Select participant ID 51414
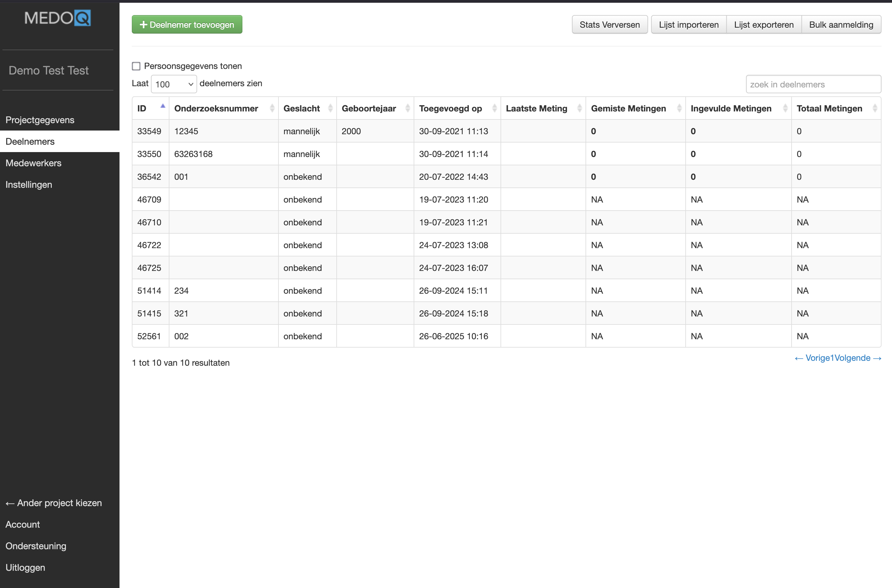Image resolution: width=892 pixels, height=588 pixels. pos(149,291)
